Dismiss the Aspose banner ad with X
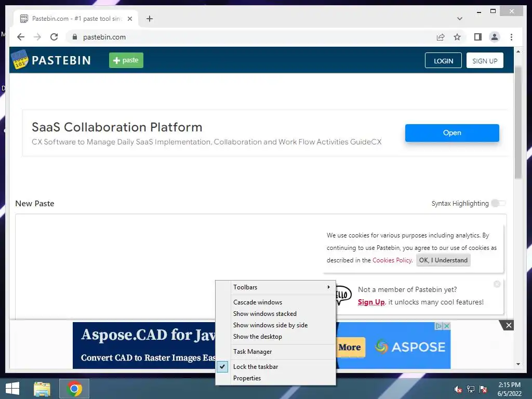Viewport: 532px width, 399px height. tap(508, 325)
